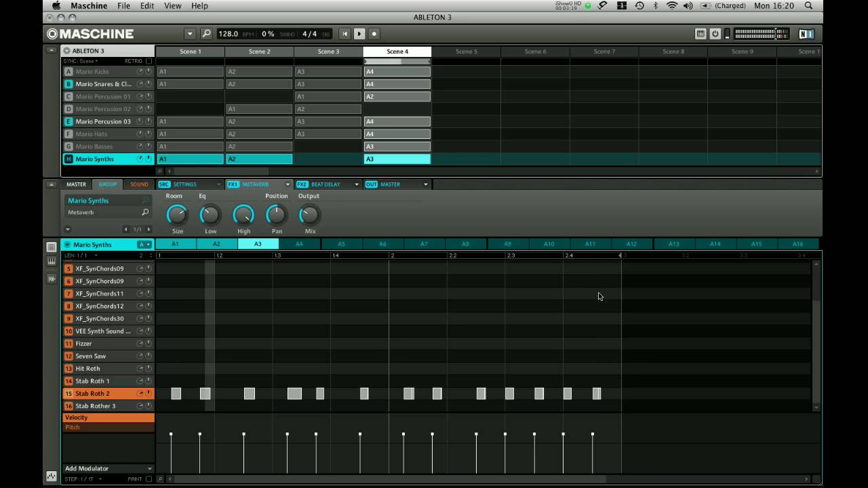Enable the PAINT checkbox
Screen dimensions: 868x488
[149, 479]
